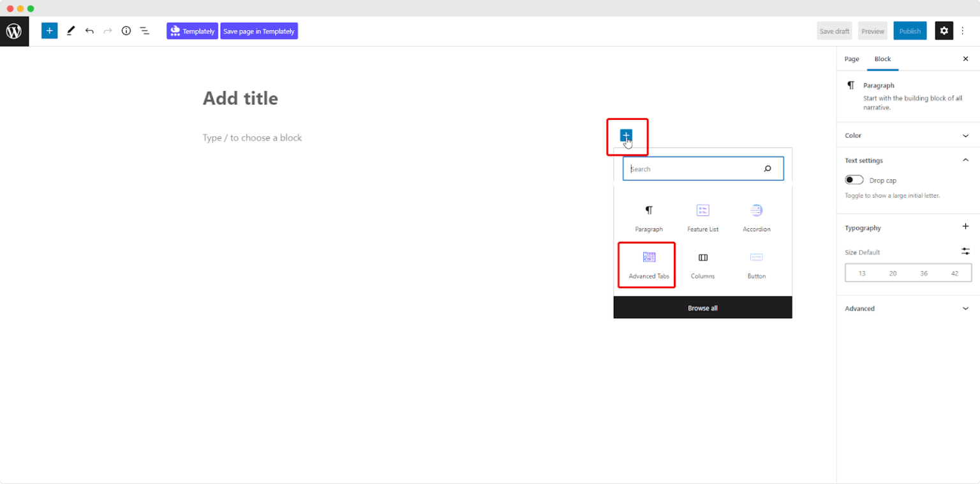Open the block inserter with the plus icon

(x=49, y=30)
